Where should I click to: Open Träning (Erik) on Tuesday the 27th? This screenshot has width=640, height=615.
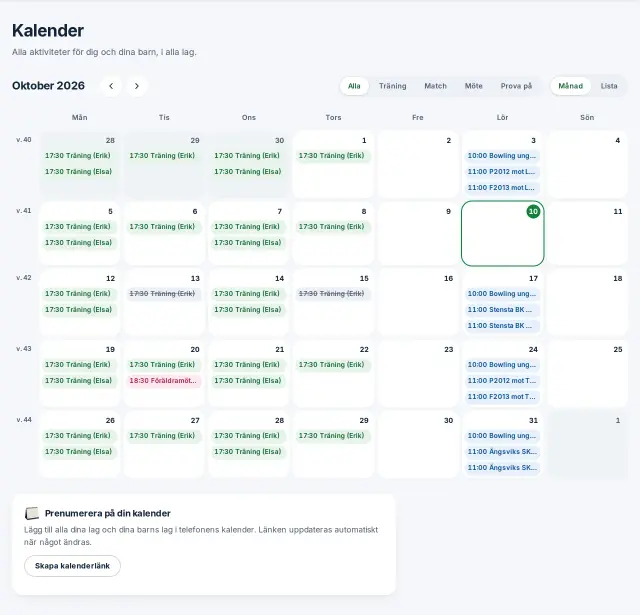pyautogui.click(x=163, y=436)
